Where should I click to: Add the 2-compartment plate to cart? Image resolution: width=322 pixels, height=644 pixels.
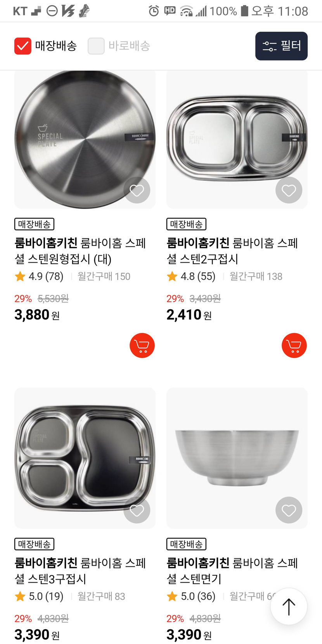point(294,345)
